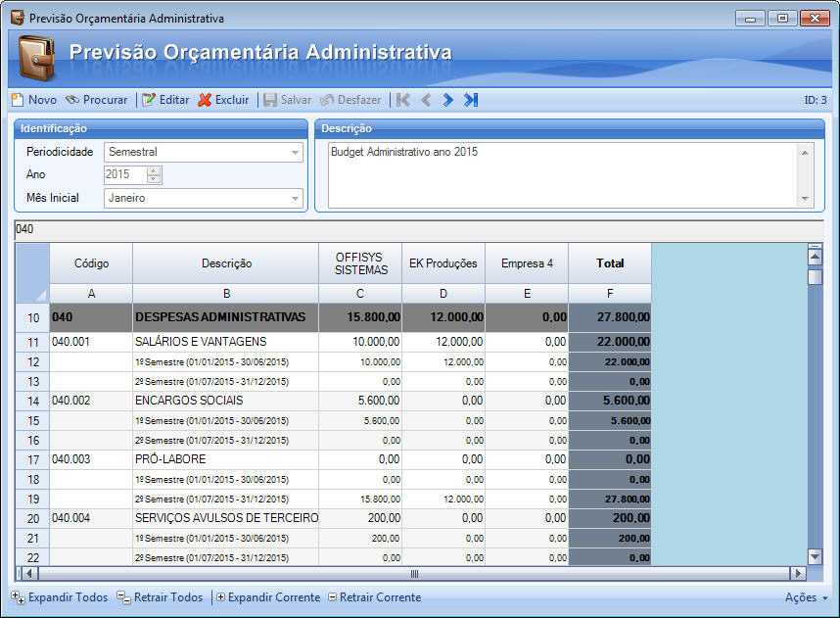Image resolution: width=840 pixels, height=618 pixels.
Task: Click code cell 040.001
Action: pos(91,342)
